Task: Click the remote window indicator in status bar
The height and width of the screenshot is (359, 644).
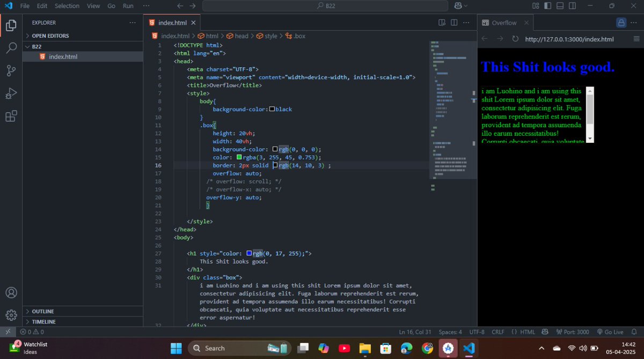Action: click(x=8, y=332)
